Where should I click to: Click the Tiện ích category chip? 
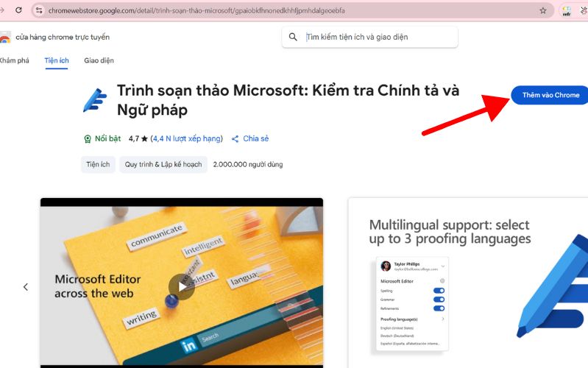pyautogui.click(x=98, y=164)
